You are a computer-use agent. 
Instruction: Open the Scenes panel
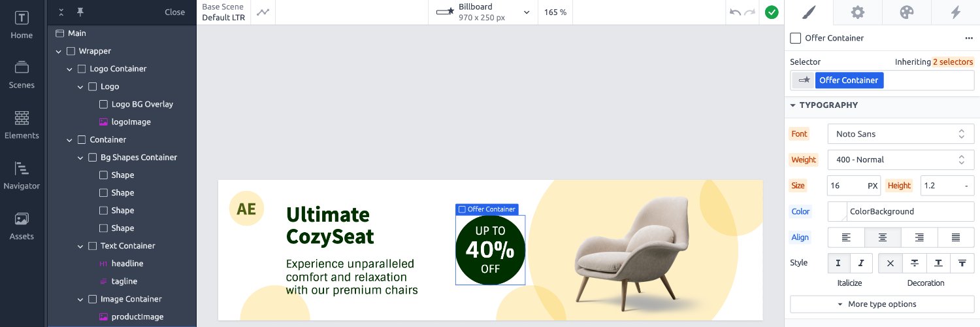(x=22, y=75)
